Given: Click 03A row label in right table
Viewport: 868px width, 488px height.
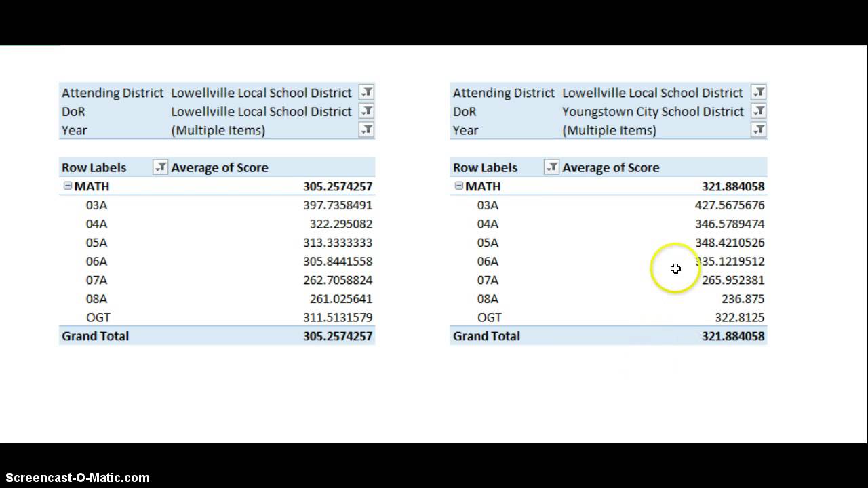Looking at the screenshot, I should click(488, 205).
